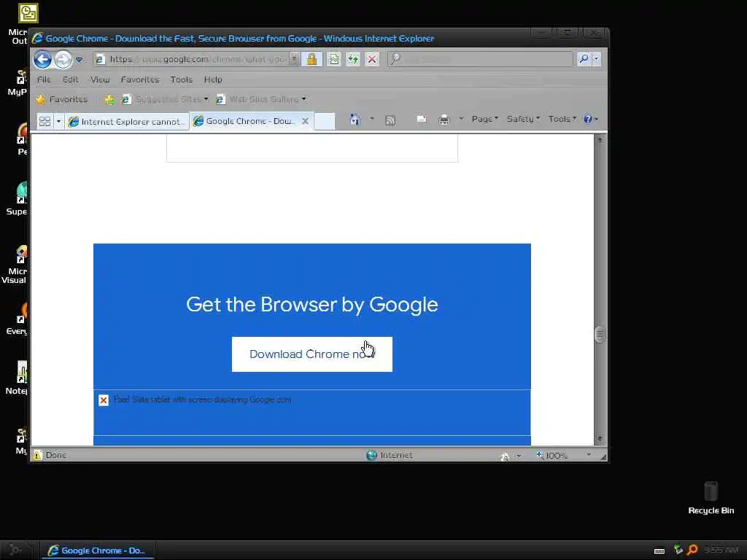
Task: Open the Tools menu in menu bar
Action: click(181, 79)
